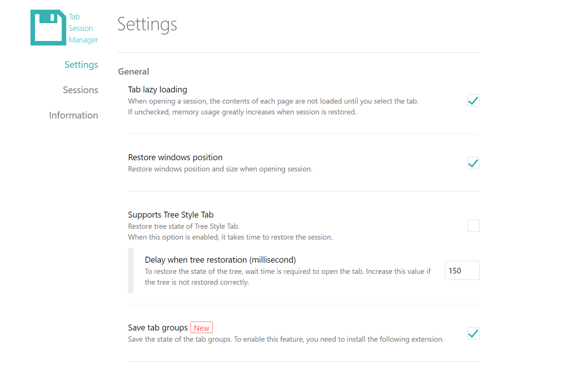Click inside the tree restoration delay field

tap(462, 270)
